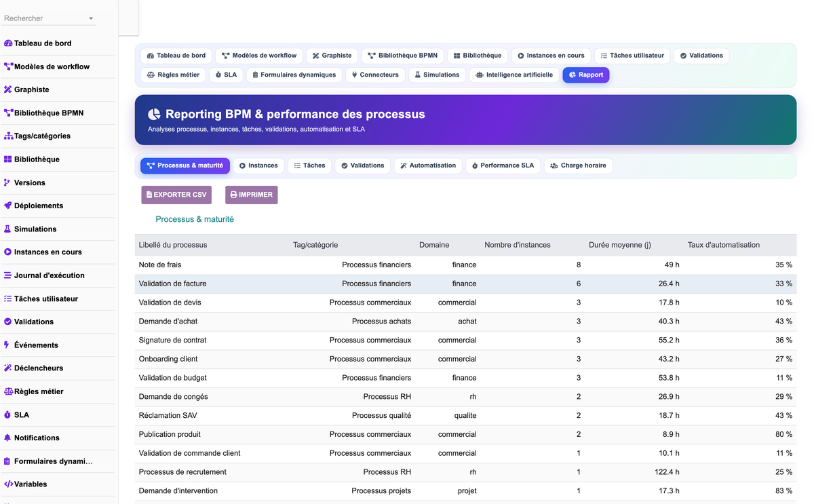Click the Tag/catégorie column header
Screen dimensions: 814x504
[x=315, y=245]
